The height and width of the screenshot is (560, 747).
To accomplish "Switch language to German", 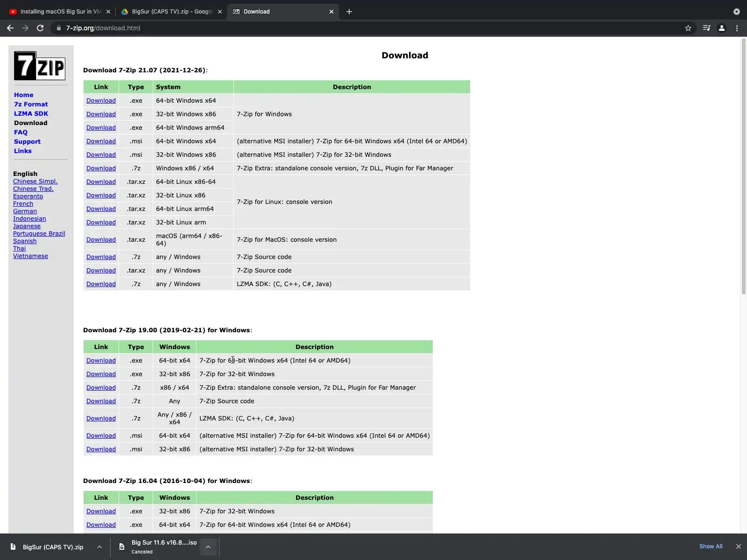I will [25, 211].
